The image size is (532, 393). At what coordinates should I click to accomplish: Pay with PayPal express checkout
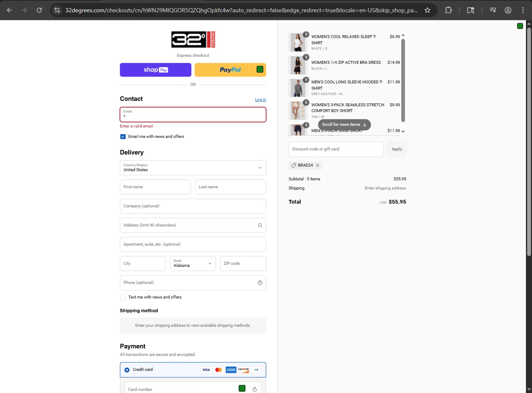230,70
